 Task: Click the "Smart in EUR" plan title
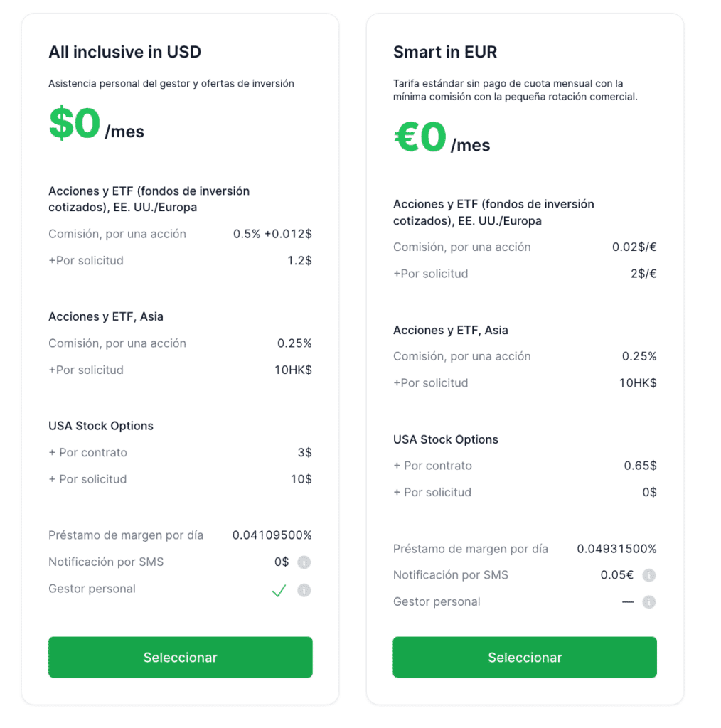click(445, 52)
